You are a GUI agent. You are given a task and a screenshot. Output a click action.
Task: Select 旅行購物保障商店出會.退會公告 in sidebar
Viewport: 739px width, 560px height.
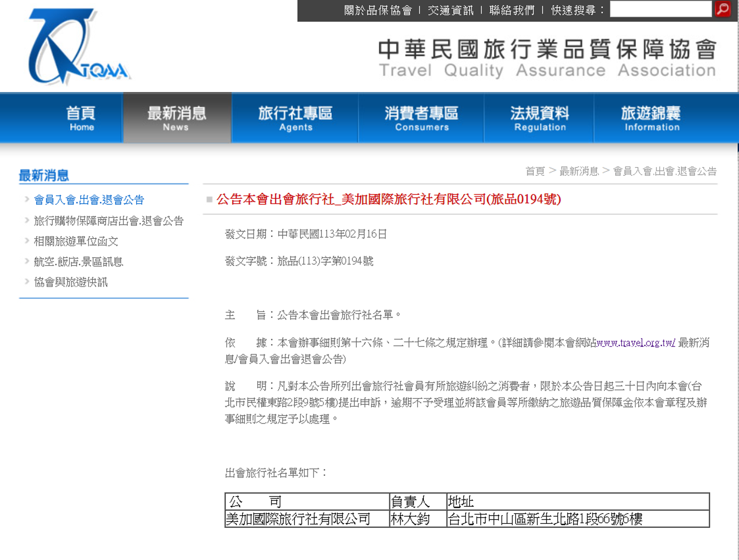109,221
